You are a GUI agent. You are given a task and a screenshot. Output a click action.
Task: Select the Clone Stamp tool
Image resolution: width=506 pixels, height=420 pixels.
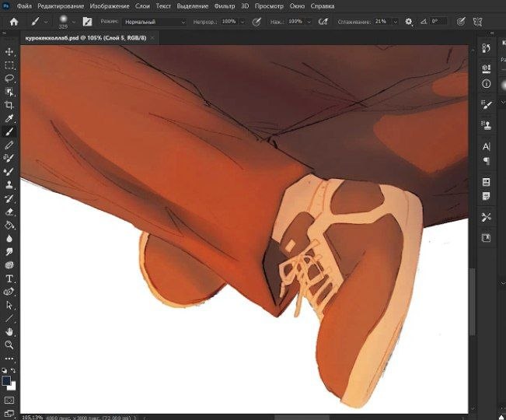tap(9, 185)
